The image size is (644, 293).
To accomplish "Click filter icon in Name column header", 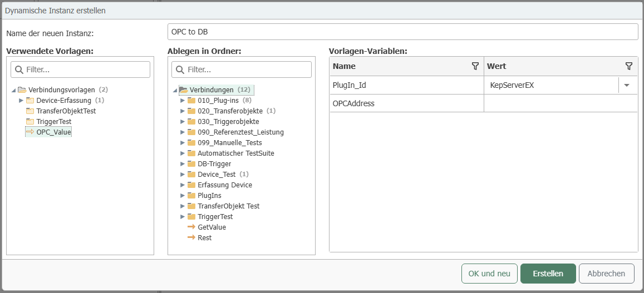I will tap(475, 66).
